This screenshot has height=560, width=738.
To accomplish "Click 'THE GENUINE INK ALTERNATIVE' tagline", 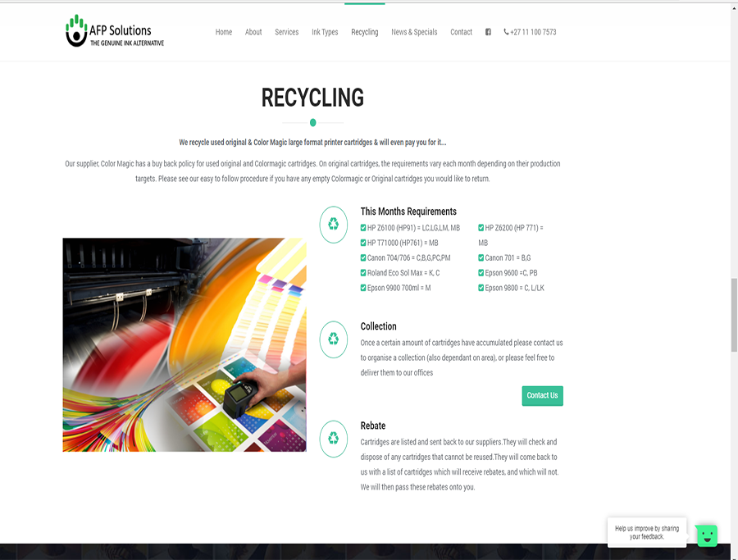I will point(127,43).
